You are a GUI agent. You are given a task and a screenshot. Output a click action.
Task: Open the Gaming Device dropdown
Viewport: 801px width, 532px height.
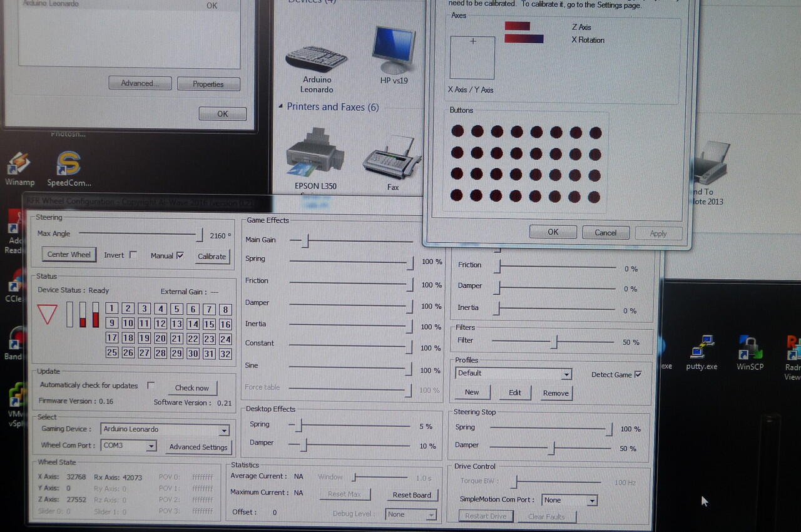coord(224,430)
